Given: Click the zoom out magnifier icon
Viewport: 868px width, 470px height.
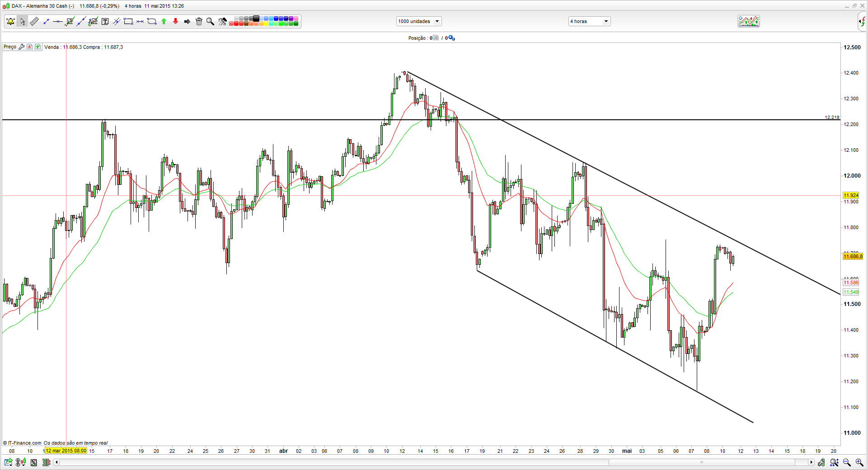Looking at the screenshot, I should (847, 462).
